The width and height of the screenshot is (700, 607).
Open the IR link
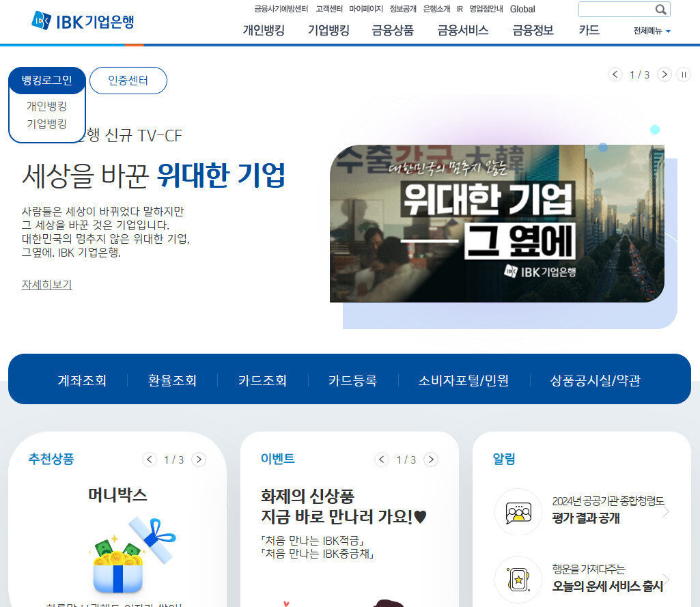460,9
